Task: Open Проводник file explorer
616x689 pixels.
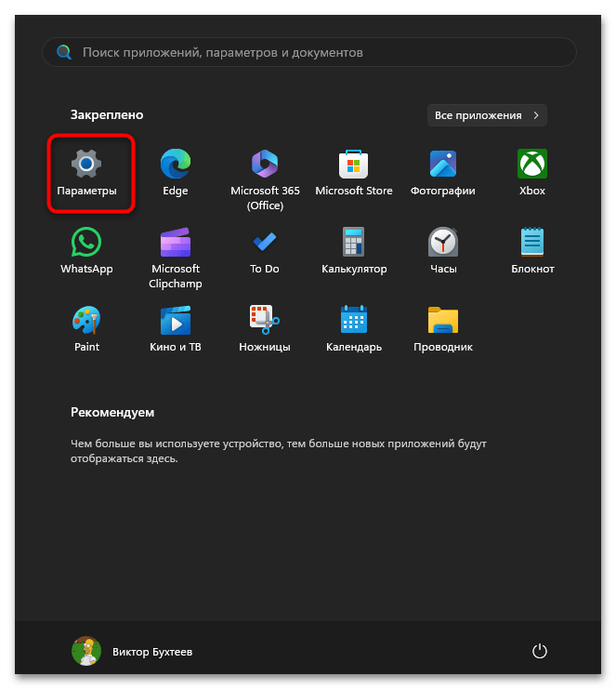Action: point(443,329)
